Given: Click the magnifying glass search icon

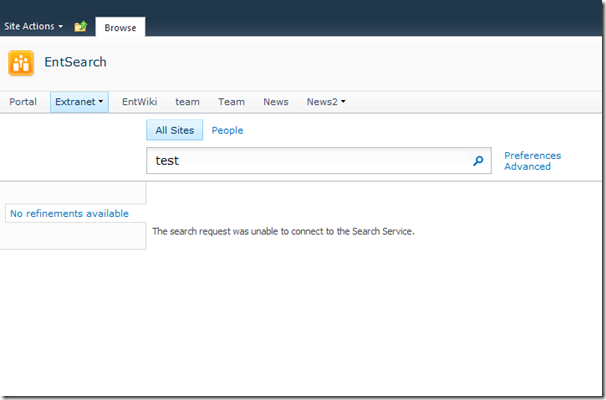Looking at the screenshot, I should (478, 160).
